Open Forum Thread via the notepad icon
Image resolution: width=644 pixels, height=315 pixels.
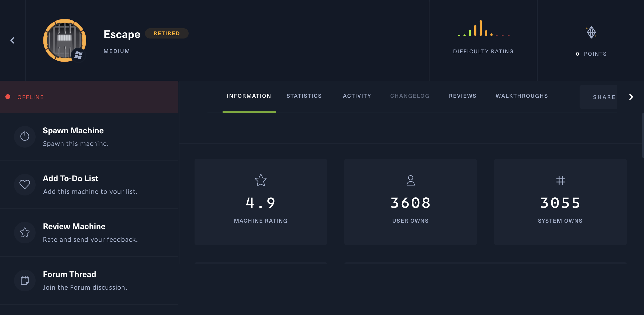[25, 280]
